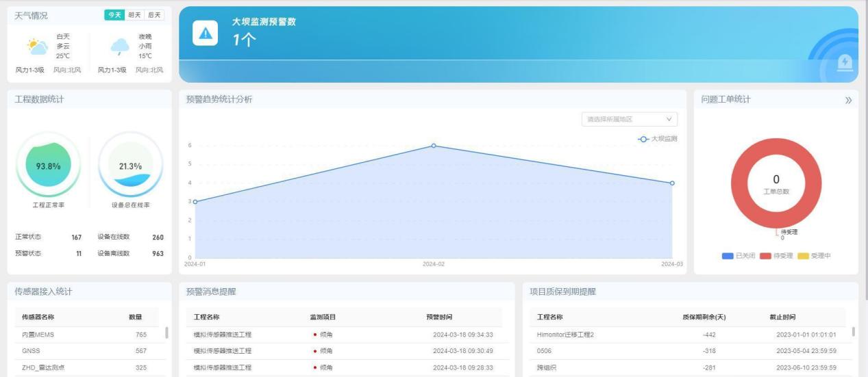Click the 待受理 red legend swatch
This screenshot has height=377, width=868.
click(765, 256)
